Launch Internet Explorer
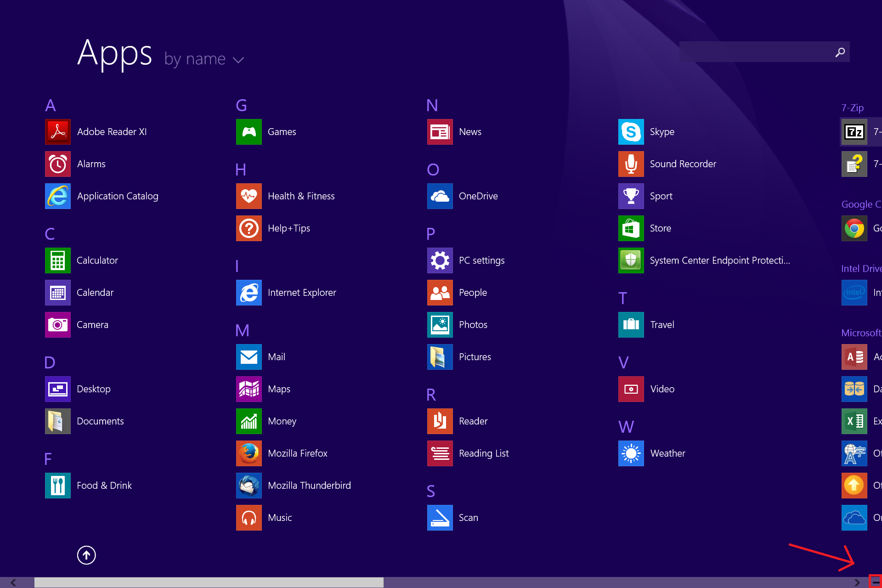Screen dimensions: 882x588 249,293
